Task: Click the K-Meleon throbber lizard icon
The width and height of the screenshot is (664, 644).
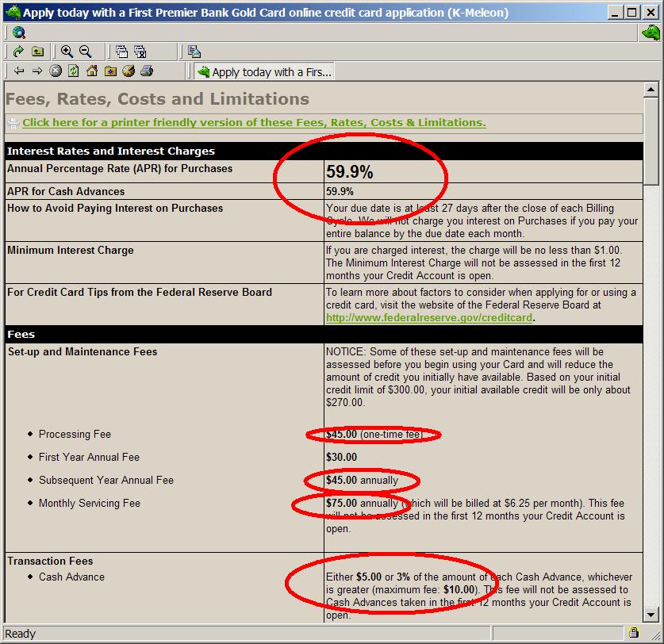Action: tap(651, 33)
